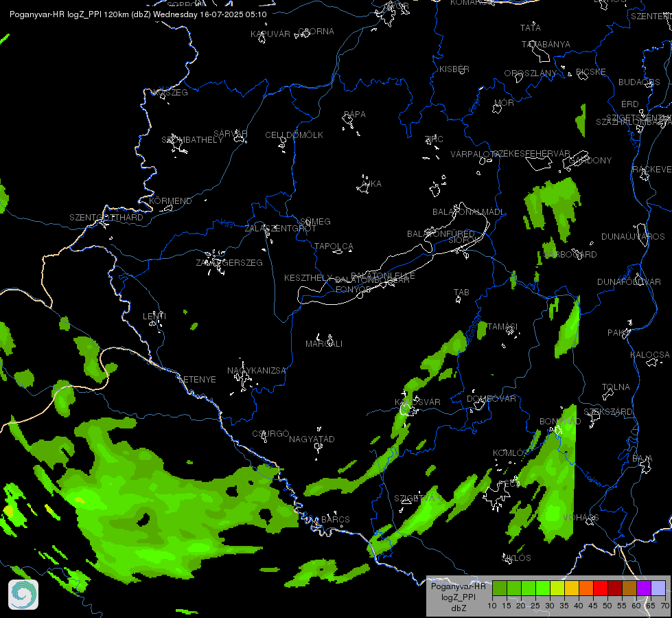Click the SZENTGOTTHÁRD city label
The image size is (672, 618).
pyautogui.click(x=106, y=218)
